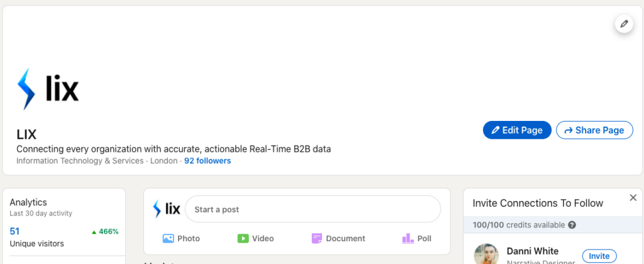The height and width of the screenshot is (264, 644).
Task: Close the Invite Connections To Follow panel
Action: pos(633,198)
